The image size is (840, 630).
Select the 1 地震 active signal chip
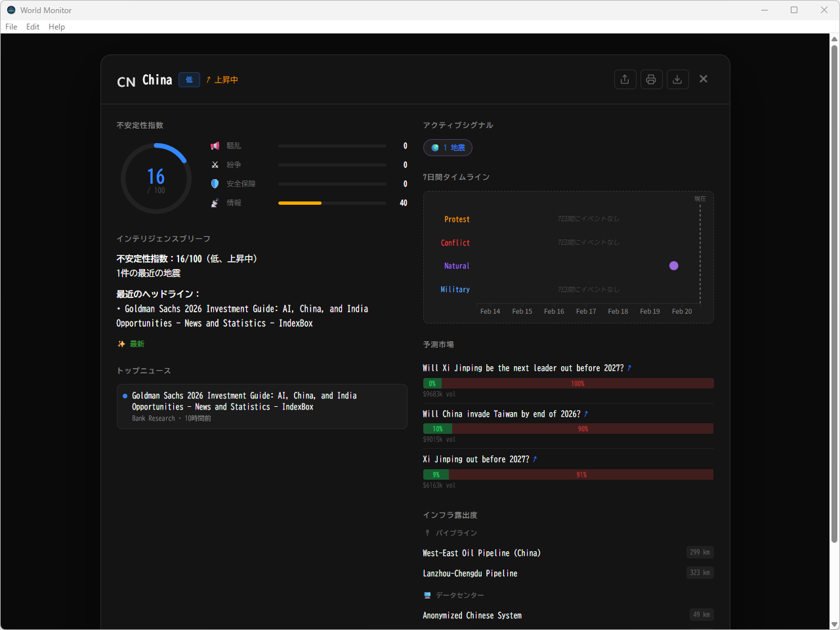point(448,148)
